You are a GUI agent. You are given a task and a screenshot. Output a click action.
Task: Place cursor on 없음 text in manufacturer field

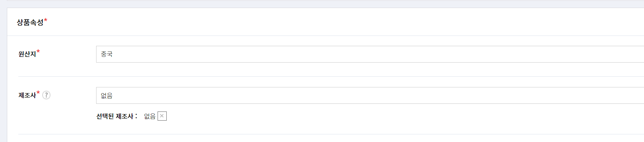pos(106,95)
